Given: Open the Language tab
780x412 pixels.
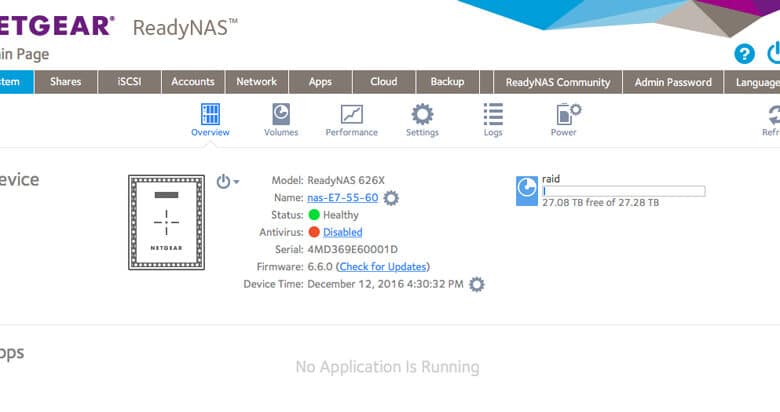Looking at the screenshot, I should [753, 82].
